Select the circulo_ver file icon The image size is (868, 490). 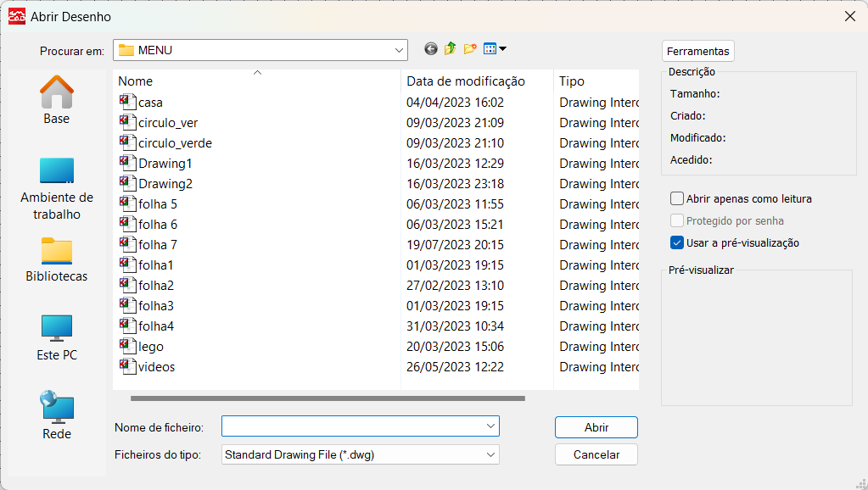pyautogui.click(x=127, y=122)
